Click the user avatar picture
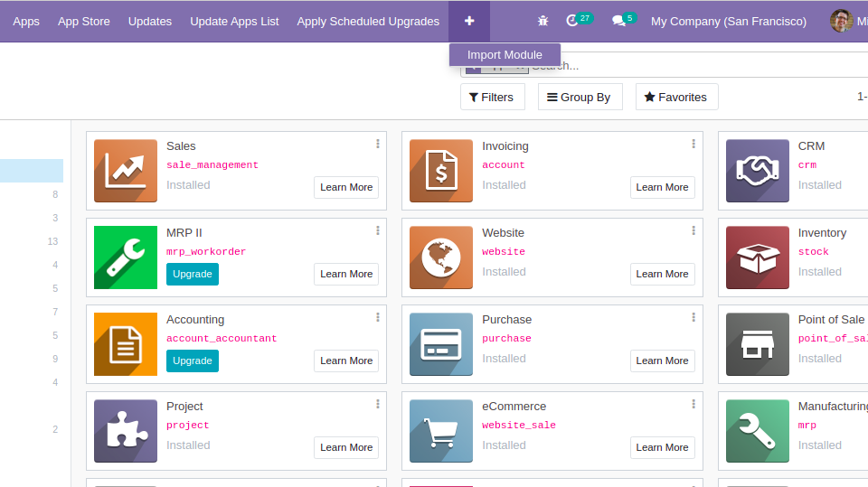This screenshot has width=868, height=487. 841,21
